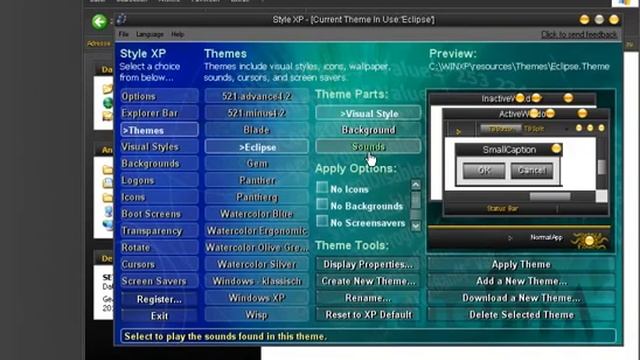Click Download a New Theme...
This screenshot has height=360, width=640.
pyautogui.click(x=521, y=298)
